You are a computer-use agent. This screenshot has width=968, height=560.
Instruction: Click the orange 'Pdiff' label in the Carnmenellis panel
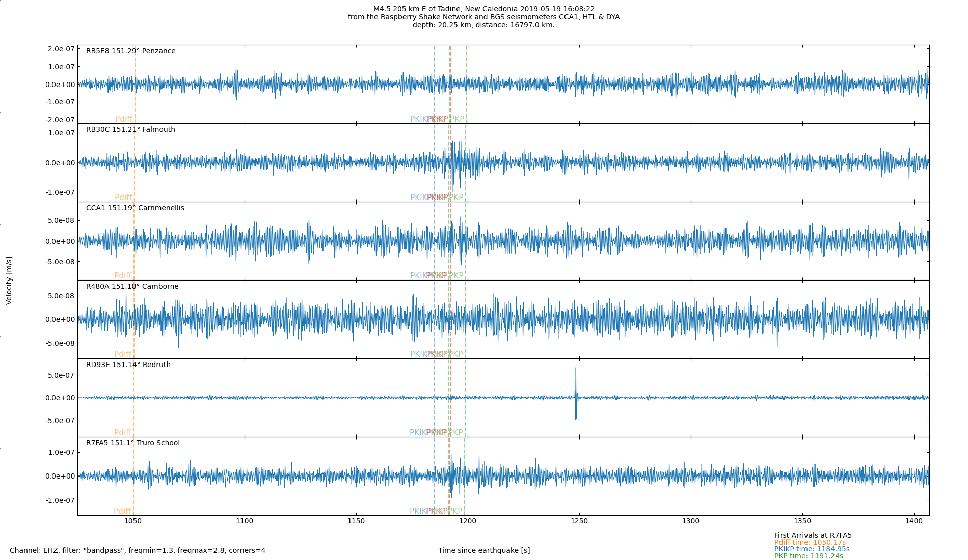coord(123,276)
